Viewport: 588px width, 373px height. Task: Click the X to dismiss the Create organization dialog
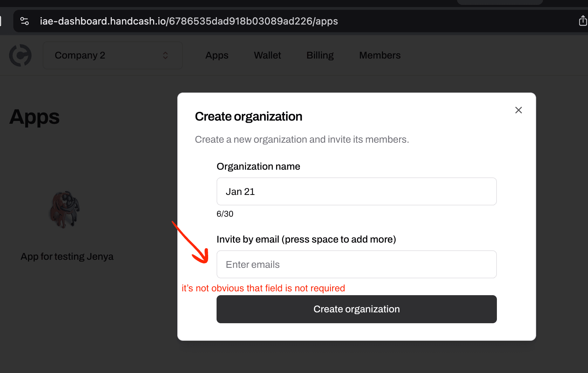pyautogui.click(x=519, y=110)
